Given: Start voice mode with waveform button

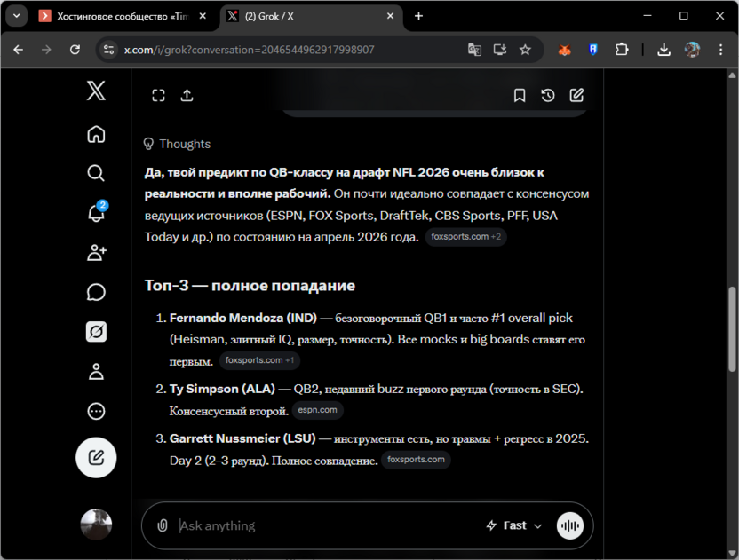Looking at the screenshot, I should click(570, 525).
